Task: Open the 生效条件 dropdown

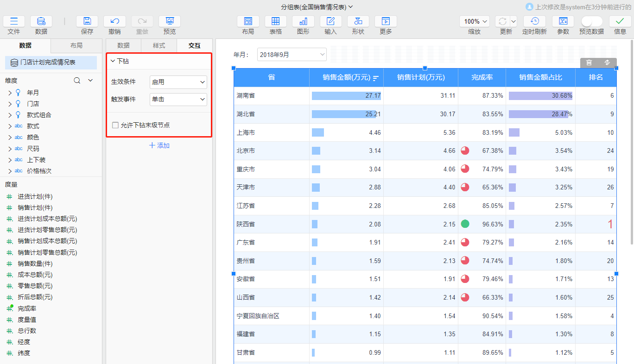Action: pos(178,82)
